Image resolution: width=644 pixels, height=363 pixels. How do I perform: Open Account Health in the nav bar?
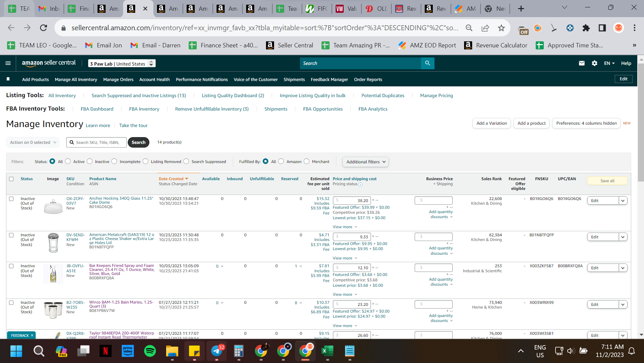[154, 80]
